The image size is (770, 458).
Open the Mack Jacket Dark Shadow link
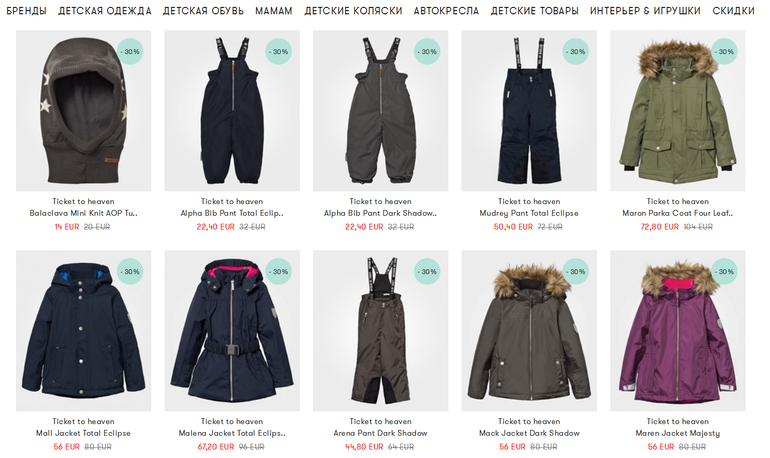pos(529,433)
